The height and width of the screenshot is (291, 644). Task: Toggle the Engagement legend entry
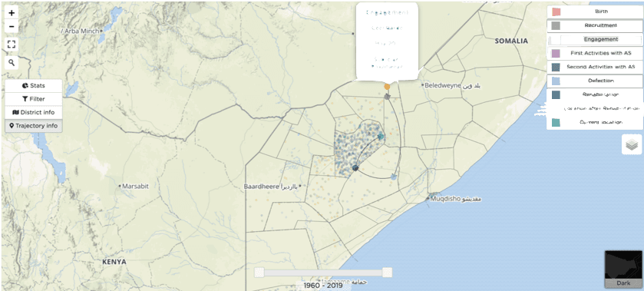[x=594, y=39]
